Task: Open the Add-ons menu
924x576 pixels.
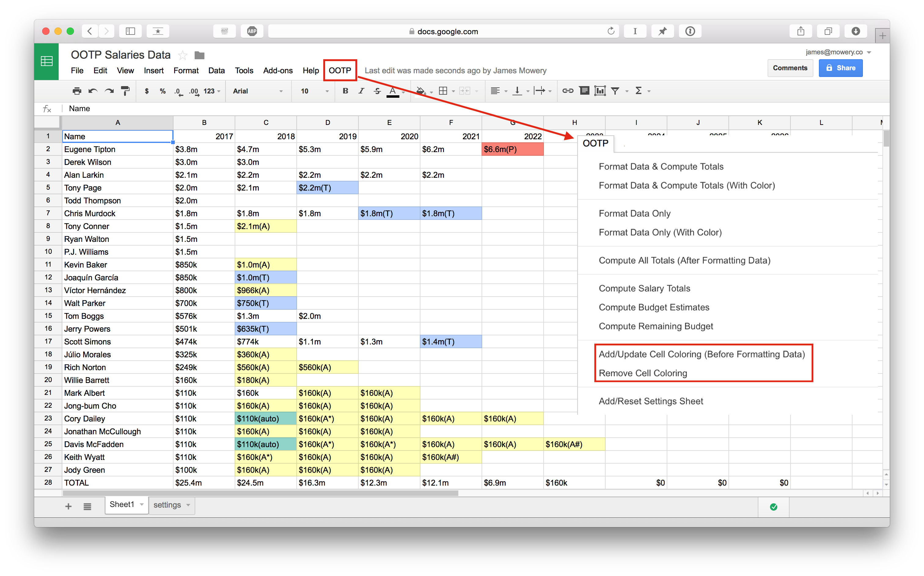Action: pyautogui.click(x=278, y=71)
